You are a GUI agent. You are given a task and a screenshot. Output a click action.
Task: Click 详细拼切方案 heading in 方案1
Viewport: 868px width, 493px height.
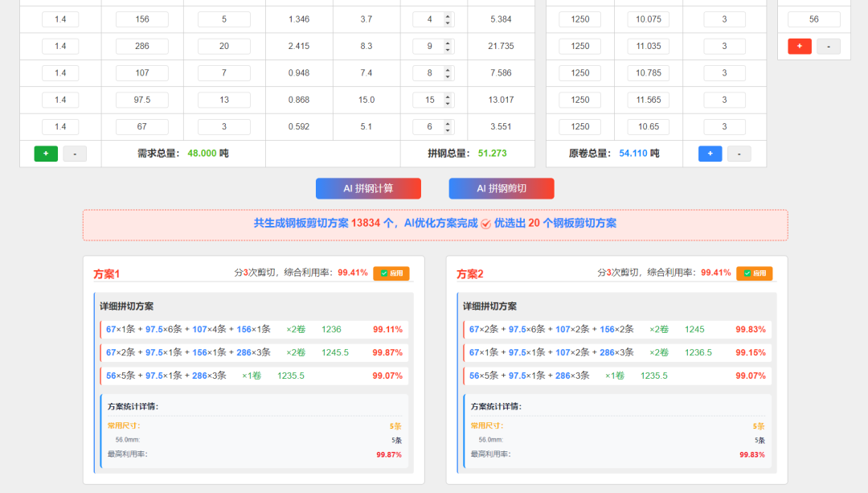pyautogui.click(x=127, y=306)
